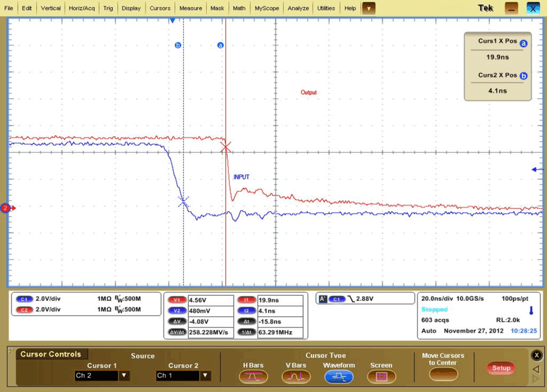Click the channel 2 vertical position indicator
Viewport: 547px width, 392px height.
pyautogui.click(x=5, y=208)
